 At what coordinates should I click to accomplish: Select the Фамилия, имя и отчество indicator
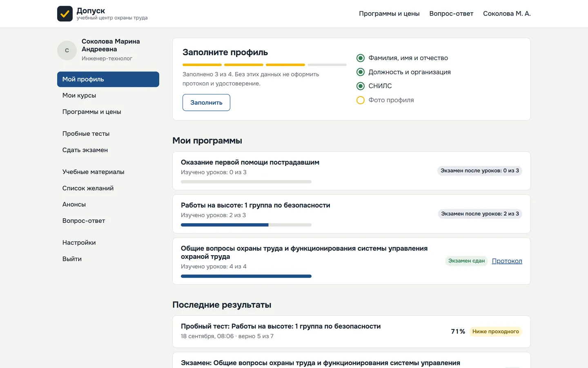pyautogui.click(x=361, y=58)
